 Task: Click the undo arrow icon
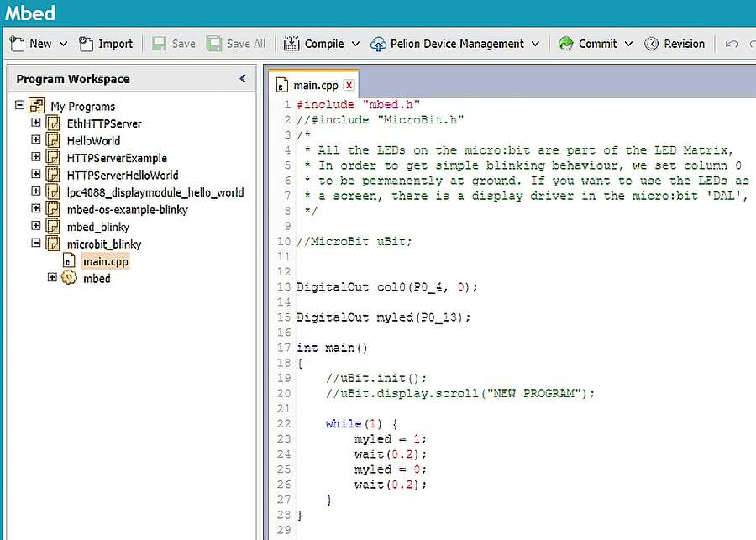tap(732, 44)
